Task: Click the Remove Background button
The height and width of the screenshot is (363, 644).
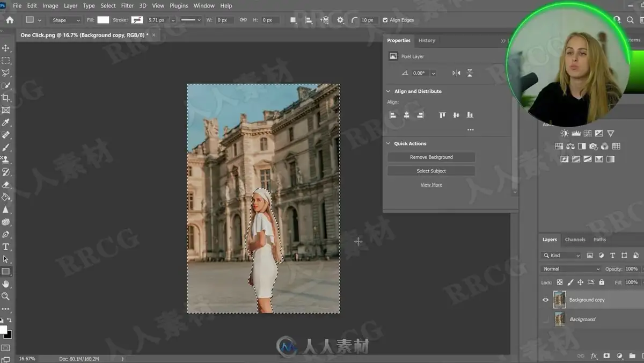Action: click(431, 157)
